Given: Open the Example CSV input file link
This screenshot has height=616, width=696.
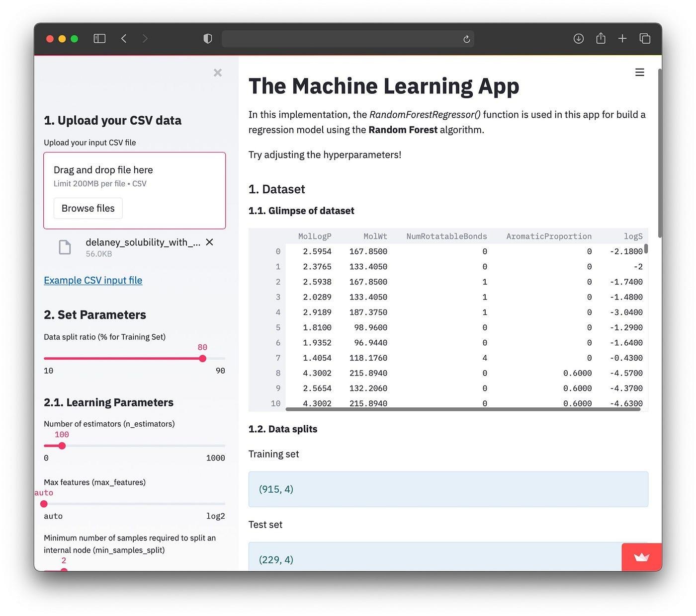Looking at the screenshot, I should 93,280.
